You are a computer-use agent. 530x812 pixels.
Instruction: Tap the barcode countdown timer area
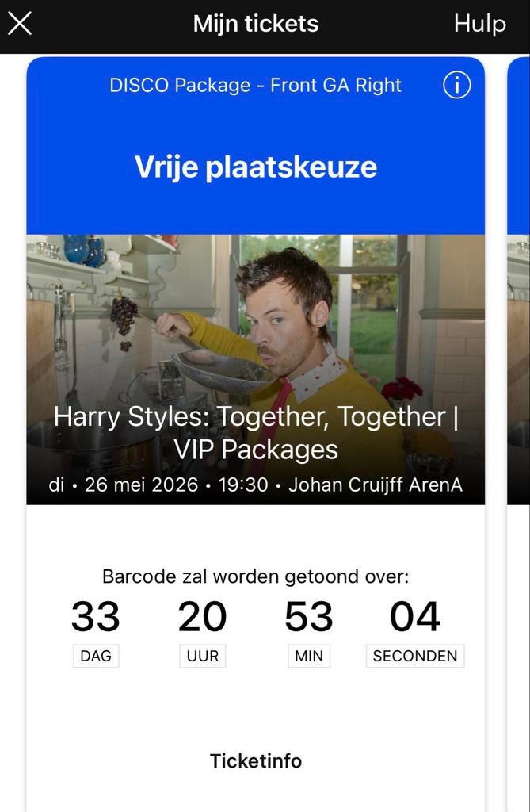coord(255,619)
